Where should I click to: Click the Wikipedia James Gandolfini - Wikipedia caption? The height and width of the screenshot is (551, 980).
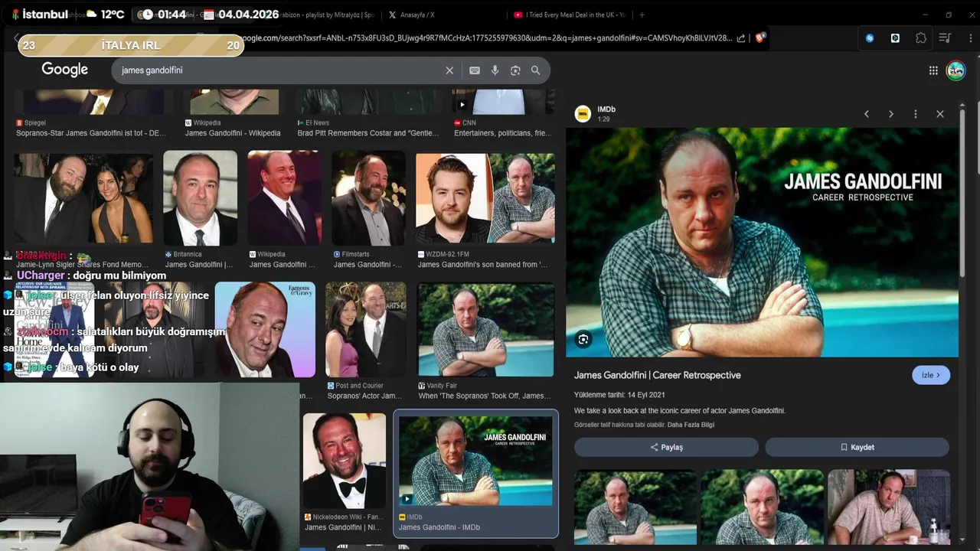(233, 132)
